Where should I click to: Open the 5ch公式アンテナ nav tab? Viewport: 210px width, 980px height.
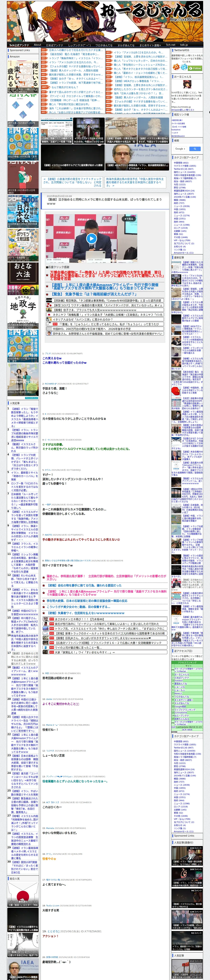click(x=19, y=45)
